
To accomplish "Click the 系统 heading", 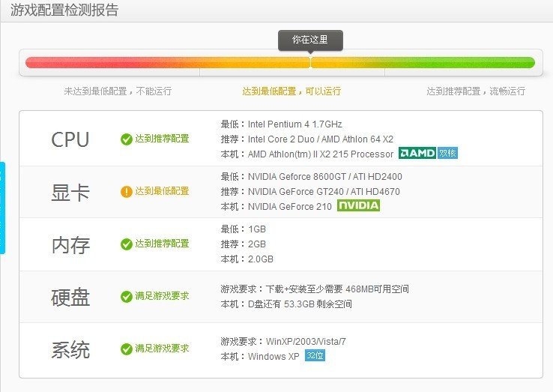I will tap(70, 350).
